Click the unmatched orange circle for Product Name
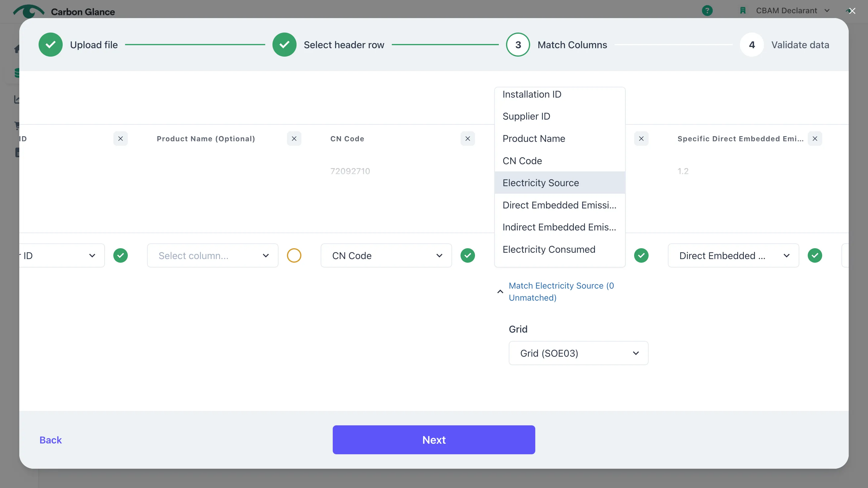Image resolution: width=868 pixels, height=488 pixels. pos(294,256)
